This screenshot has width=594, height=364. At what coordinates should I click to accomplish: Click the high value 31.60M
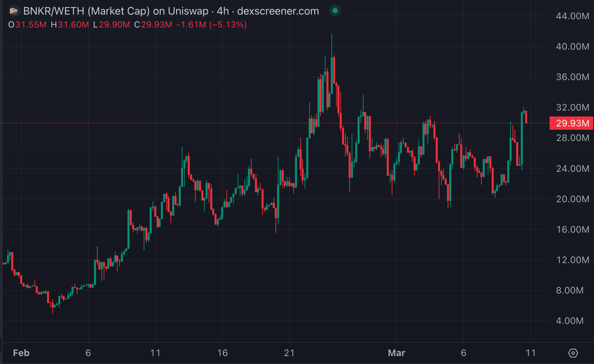tap(73, 25)
